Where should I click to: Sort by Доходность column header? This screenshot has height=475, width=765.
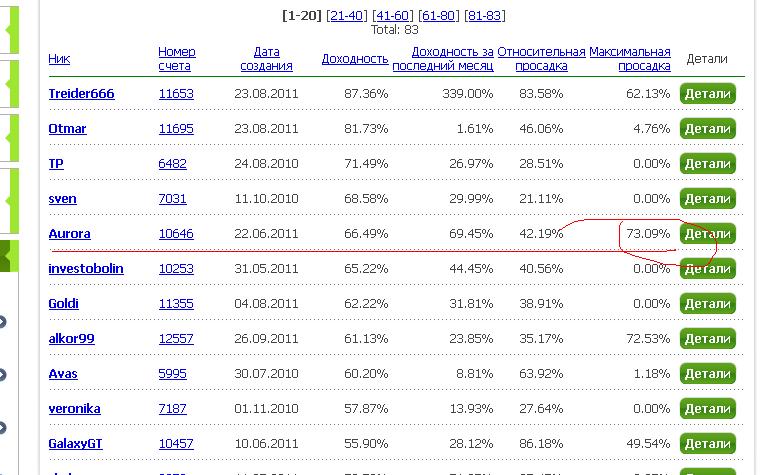click(x=354, y=59)
